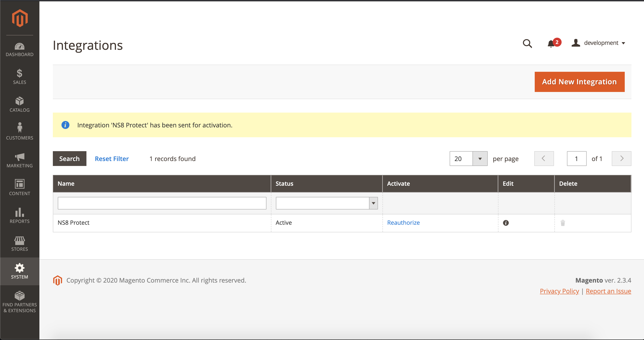The height and width of the screenshot is (340, 644).
Task: Open the Sales menu section
Action: (x=19, y=77)
